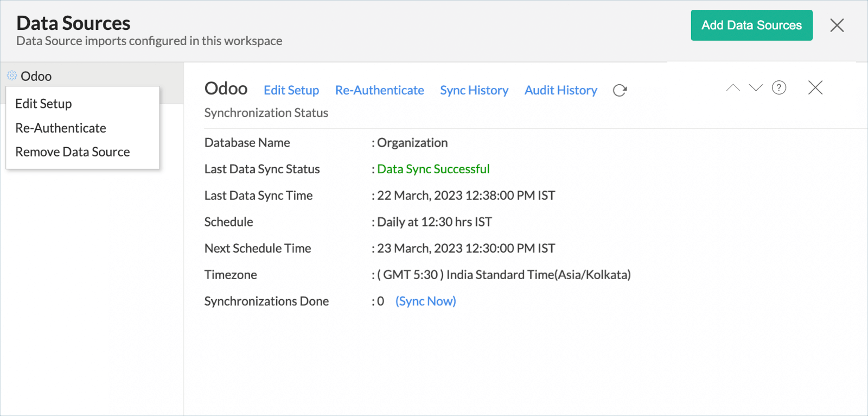868x416 pixels.
Task: Click the large Odoo heading in details panel
Action: tap(226, 89)
